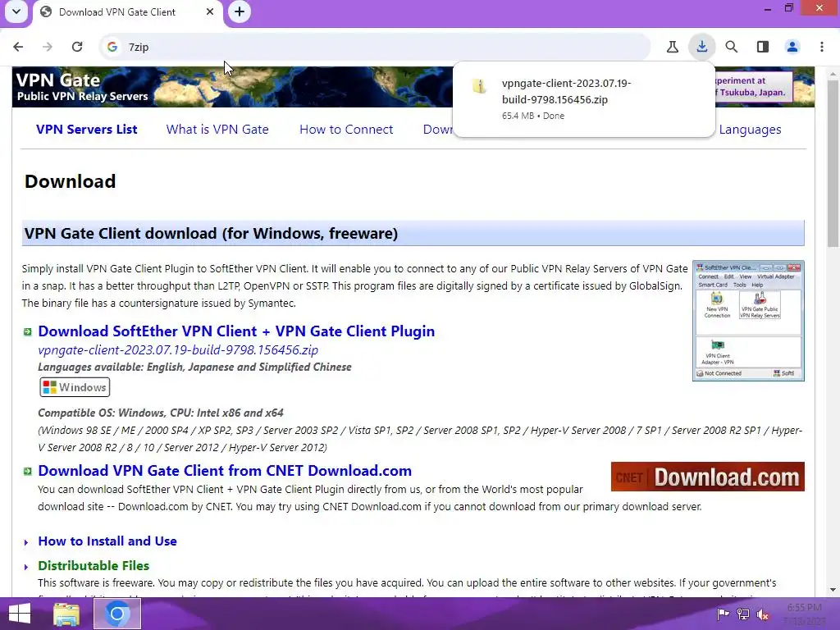Expand How to Install and Use
The height and width of the screenshot is (630, 840).
pyautogui.click(x=25, y=543)
